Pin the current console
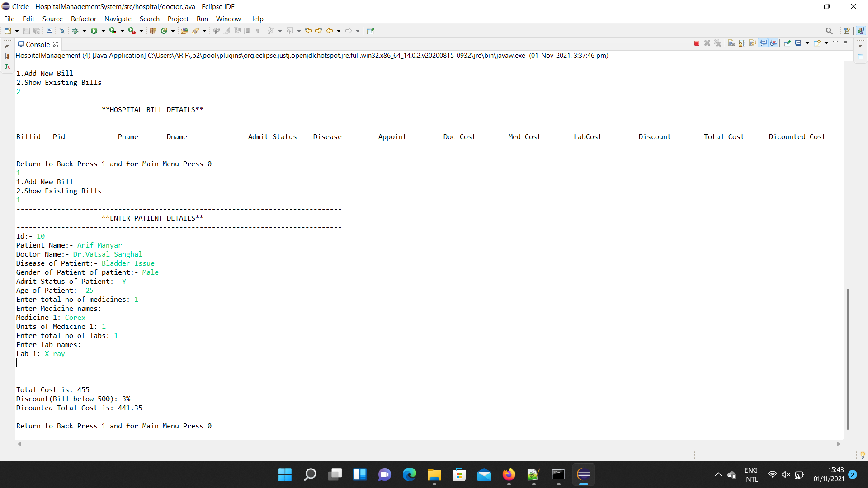The height and width of the screenshot is (488, 868). point(788,43)
